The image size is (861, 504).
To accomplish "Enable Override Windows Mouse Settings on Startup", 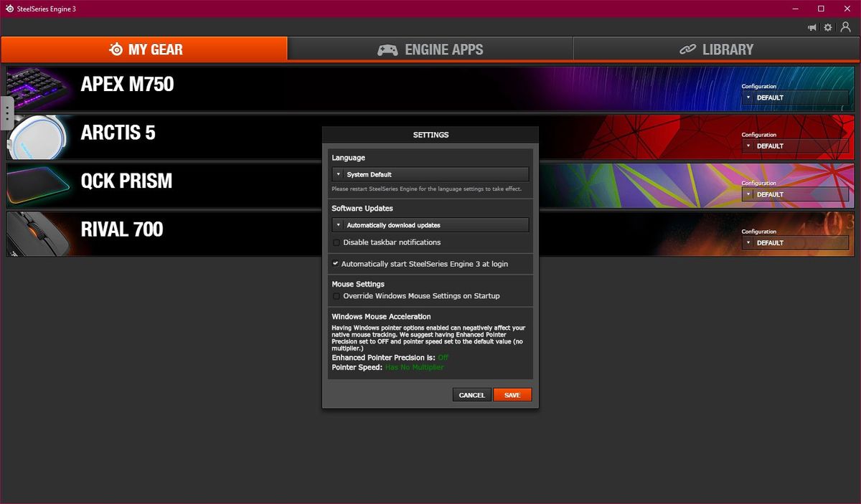I will [x=336, y=296].
